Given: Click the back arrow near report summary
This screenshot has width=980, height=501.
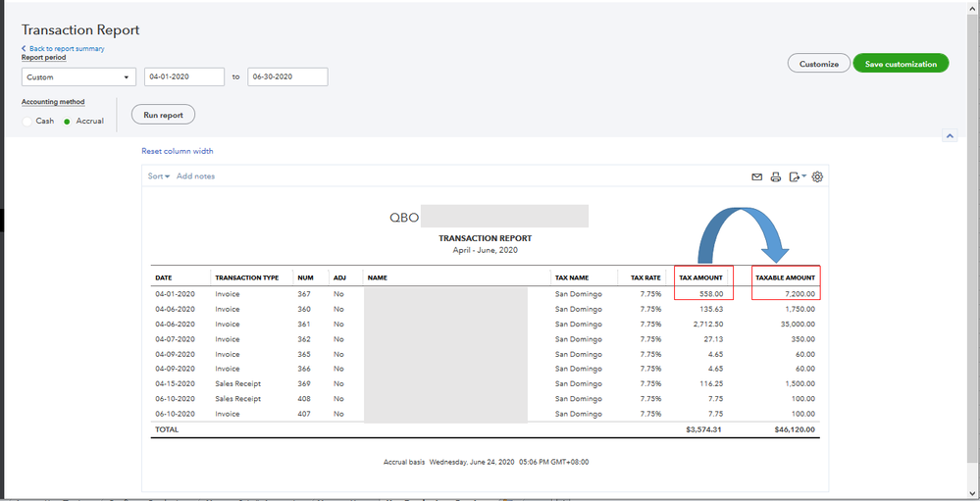Looking at the screenshot, I should coord(25,49).
